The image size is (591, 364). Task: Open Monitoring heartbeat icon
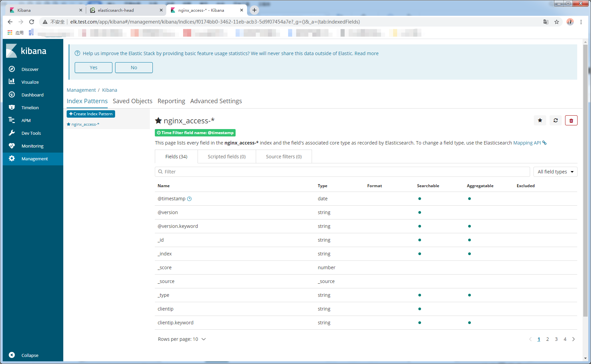point(12,146)
